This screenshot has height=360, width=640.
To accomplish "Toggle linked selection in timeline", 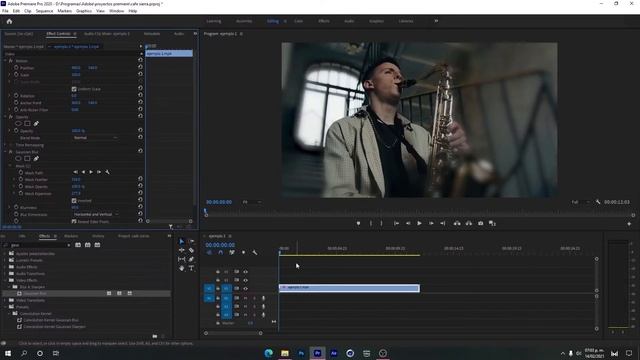I will [232, 253].
